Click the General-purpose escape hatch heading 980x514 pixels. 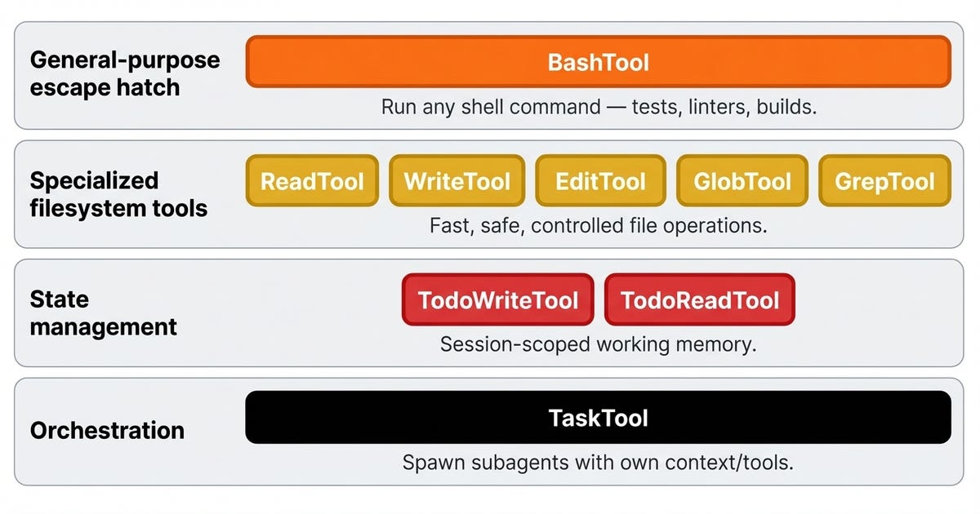click(x=125, y=73)
